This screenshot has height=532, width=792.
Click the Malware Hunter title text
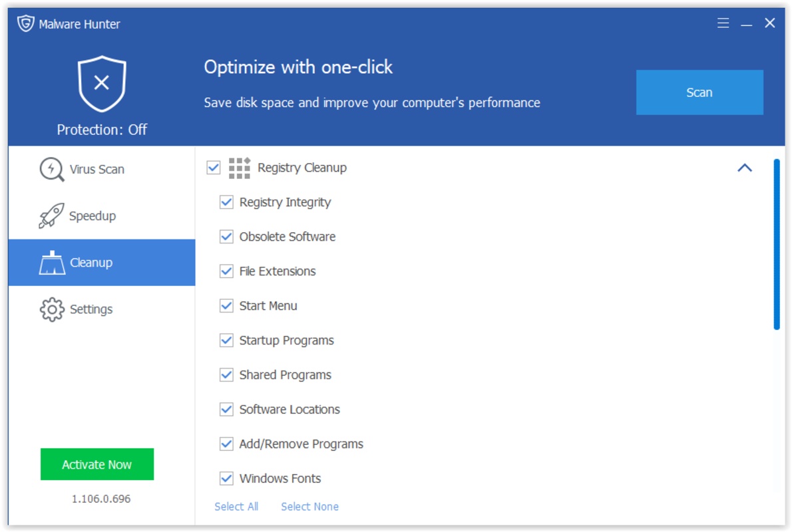click(x=79, y=24)
